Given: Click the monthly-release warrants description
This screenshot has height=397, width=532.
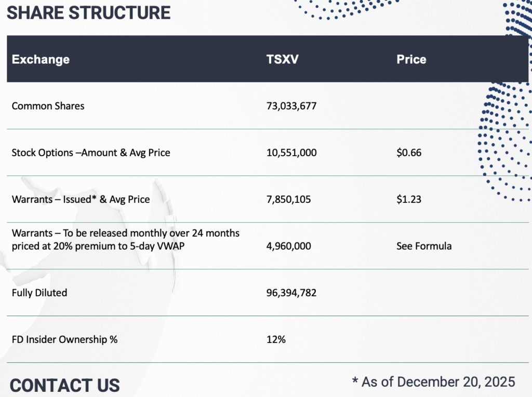Looking at the screenshot, I should [125, 240].
